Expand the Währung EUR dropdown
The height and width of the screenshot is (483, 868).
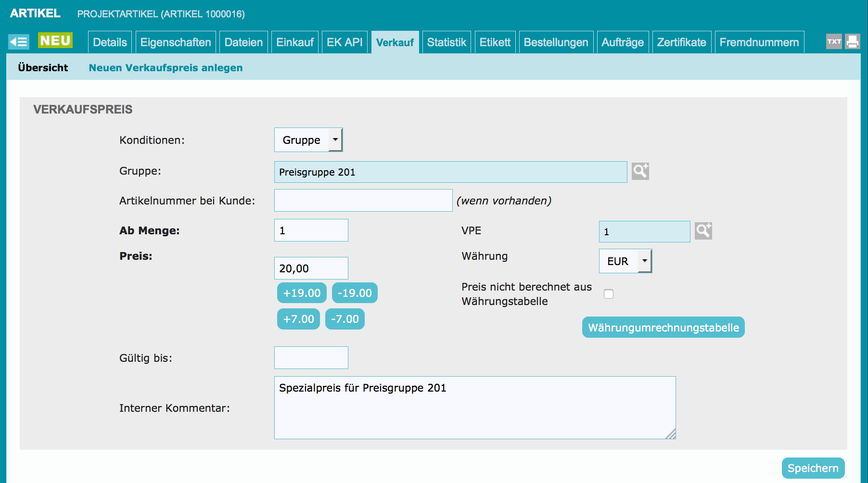click(625, 261)
